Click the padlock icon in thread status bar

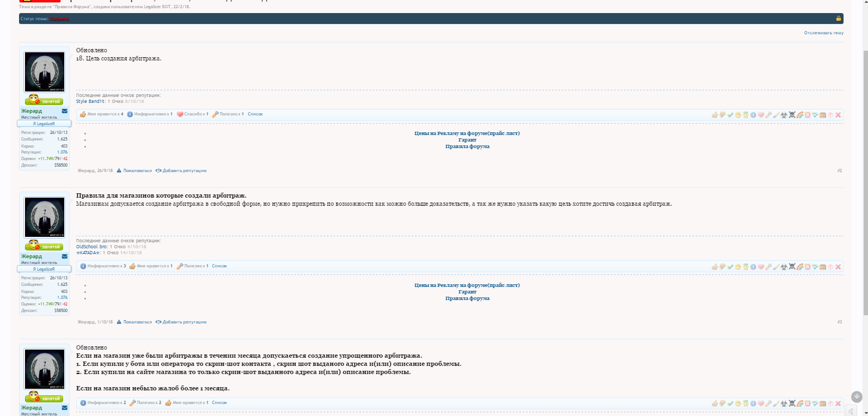(x=838, y=19)
